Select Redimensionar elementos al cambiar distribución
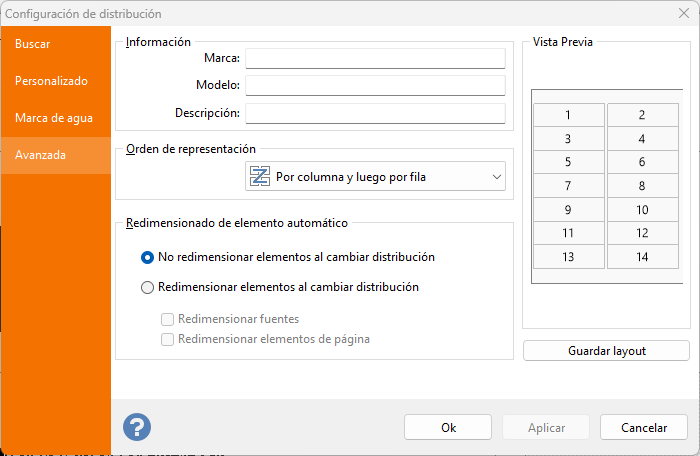Image resolution: width=700 pixels, height=456 pixels. (x=148, y=287)
